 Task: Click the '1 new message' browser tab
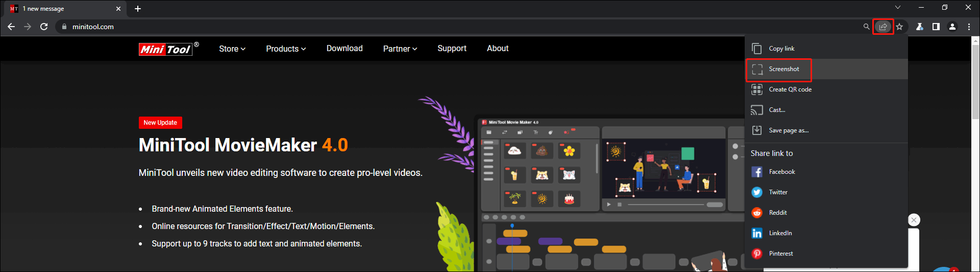point(65,9)
